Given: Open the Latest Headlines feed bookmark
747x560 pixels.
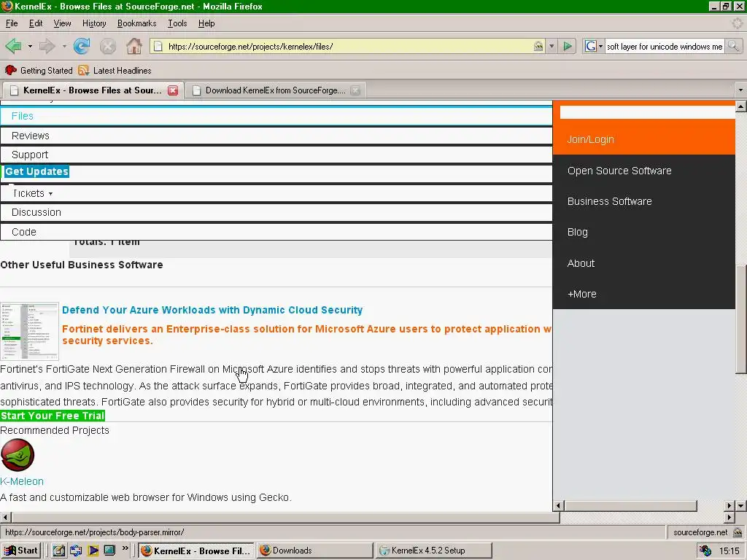Looking at the screenshot, I should [115, 71].
